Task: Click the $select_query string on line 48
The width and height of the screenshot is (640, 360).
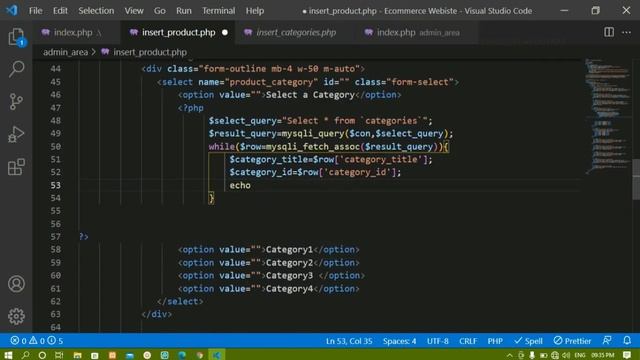Action: click(355, 121)
